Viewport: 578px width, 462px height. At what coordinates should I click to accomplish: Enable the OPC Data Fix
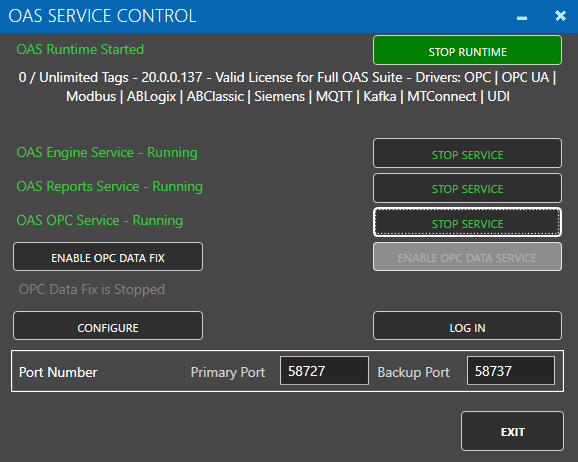[x=108, y=257]
